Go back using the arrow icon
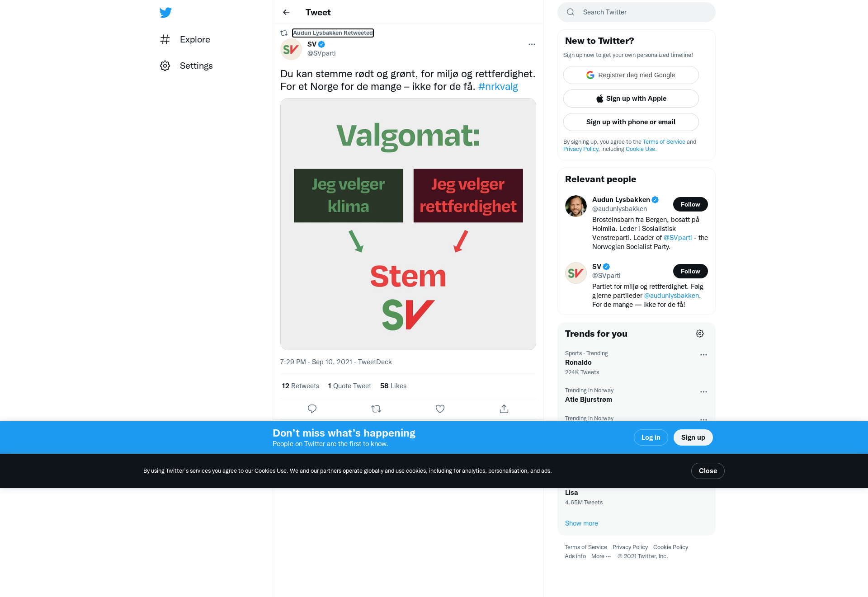 tap(286, 12)
